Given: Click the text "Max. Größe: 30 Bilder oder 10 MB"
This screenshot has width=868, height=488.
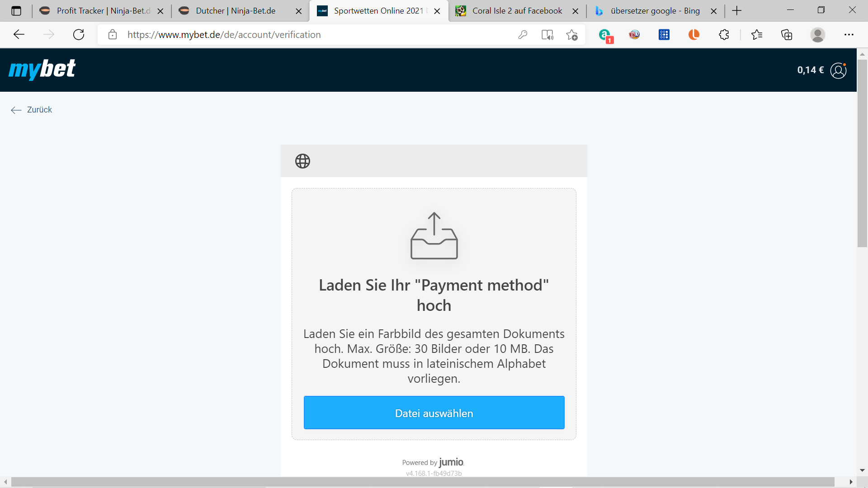Looking at the screenshot, I should click(x=439, y=349).
